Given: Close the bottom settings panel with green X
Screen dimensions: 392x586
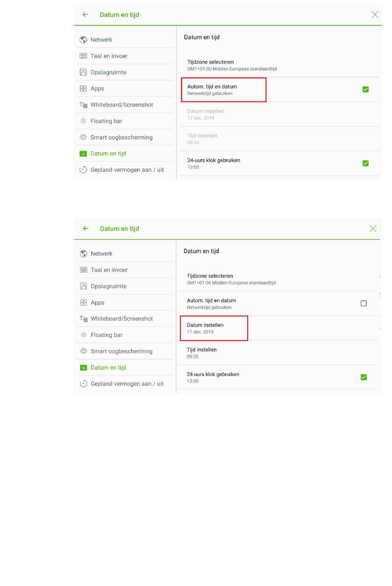Looking at the screenshot, I should click(373, 228).
